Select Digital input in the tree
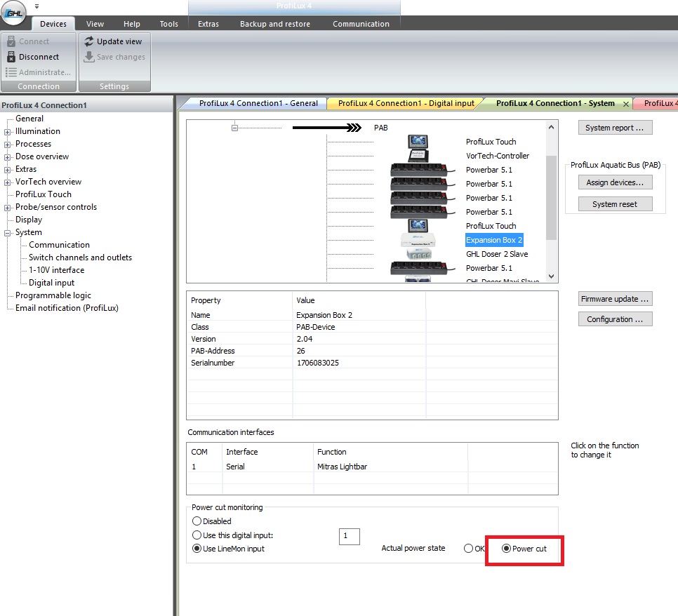The image size is (678, 616). click(51, 283)
